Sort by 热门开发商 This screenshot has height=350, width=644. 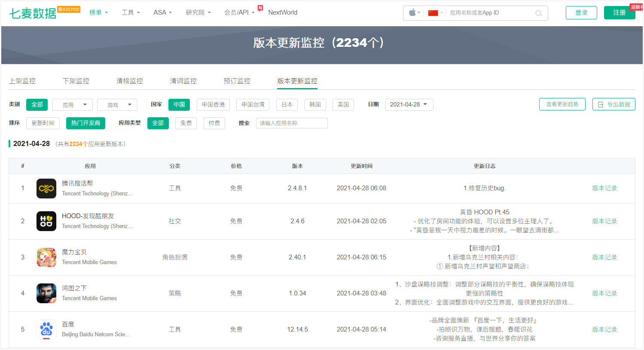click(85, 123)
